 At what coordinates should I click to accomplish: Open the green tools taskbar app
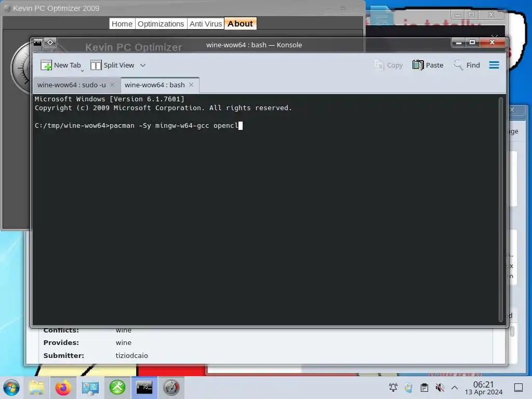tap(117, 388)
